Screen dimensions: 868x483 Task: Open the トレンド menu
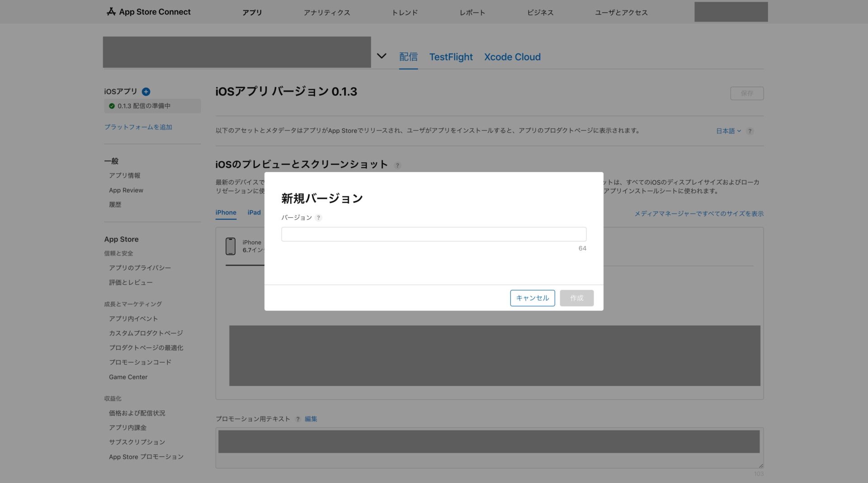pos(405,13)
